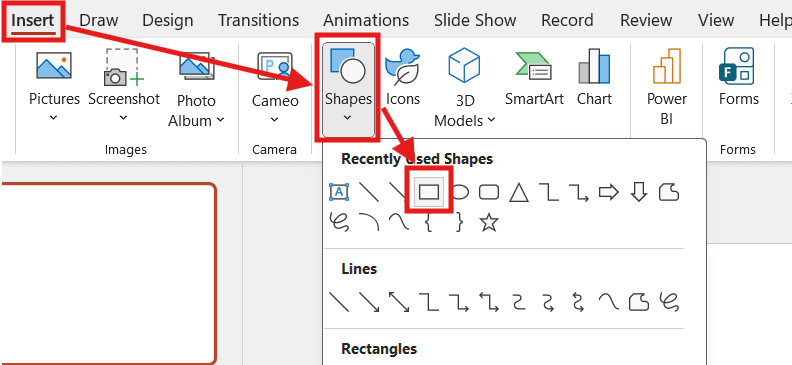
Task: Choose the Triangle shape
Action: pos(518,192)
